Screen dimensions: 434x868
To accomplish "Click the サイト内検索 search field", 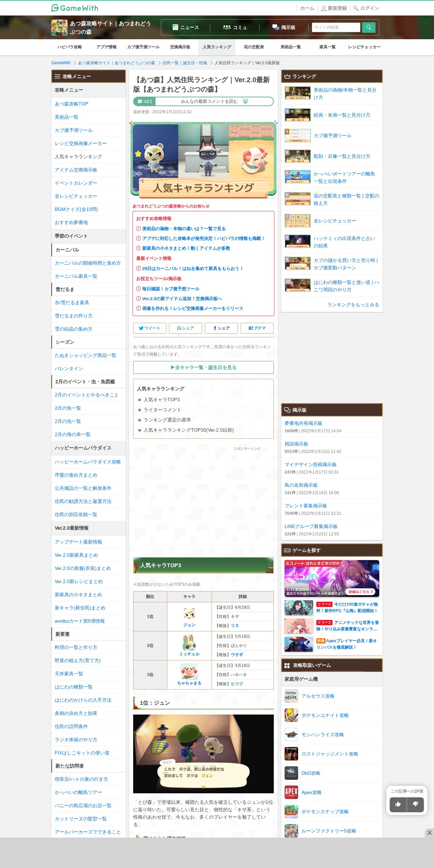I will [x=336, y=27].
